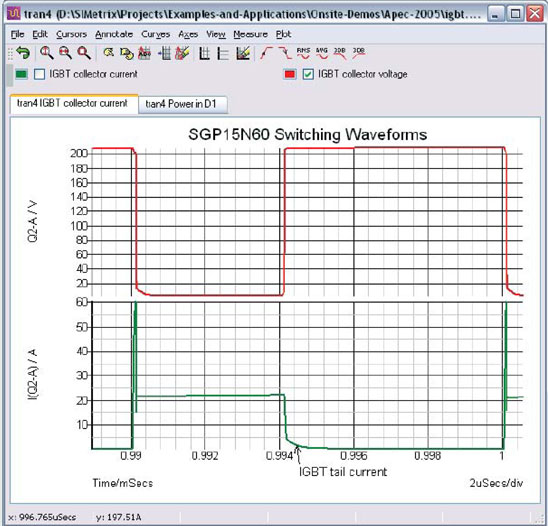Click the yellow hand move-curve toolbar icon

127,53
